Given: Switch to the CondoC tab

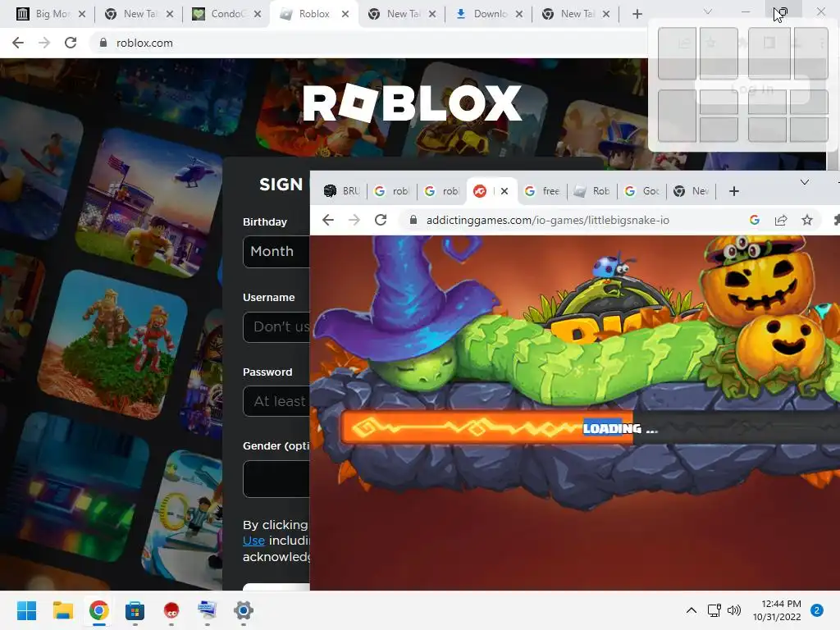Looking at the screenshot, I should tap(226, 14).
